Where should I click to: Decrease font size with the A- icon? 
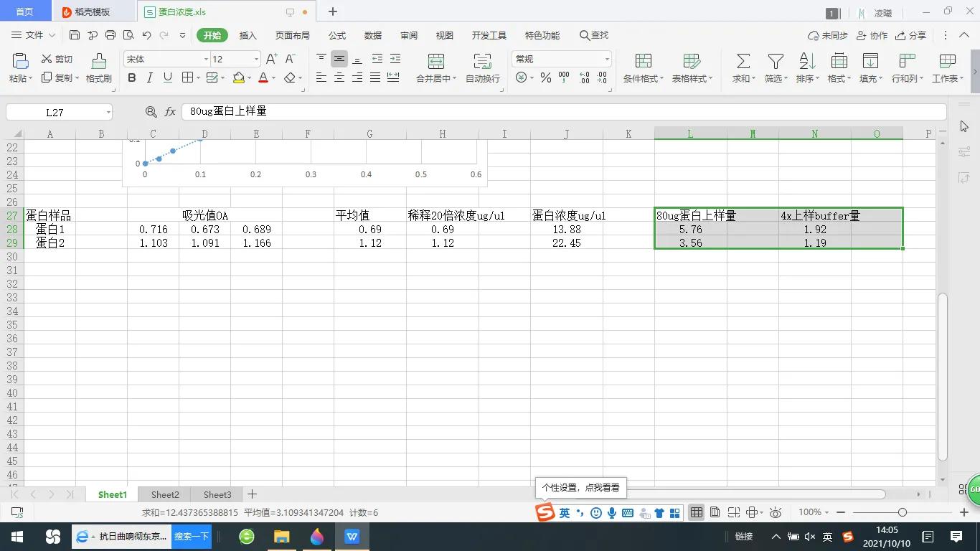(290, 60)
